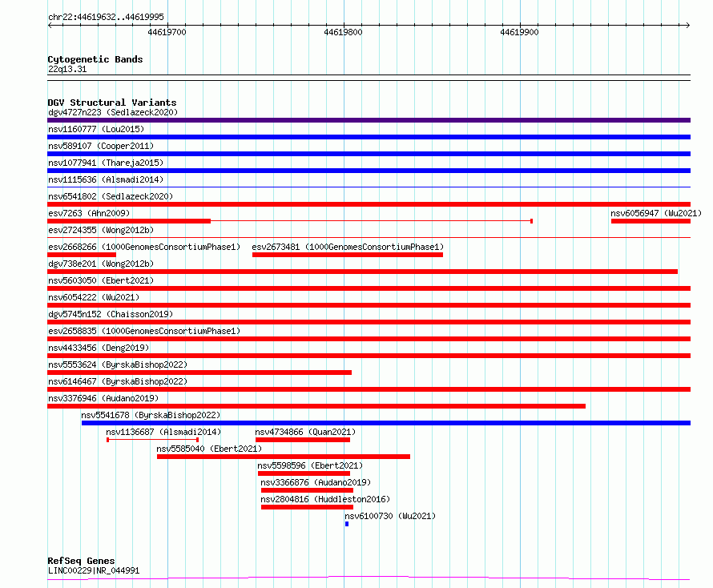This screenshot has width=713, height=588.
Task: Open the nsv1160777 (Lou2015) variant label
Action: [96, 129]
